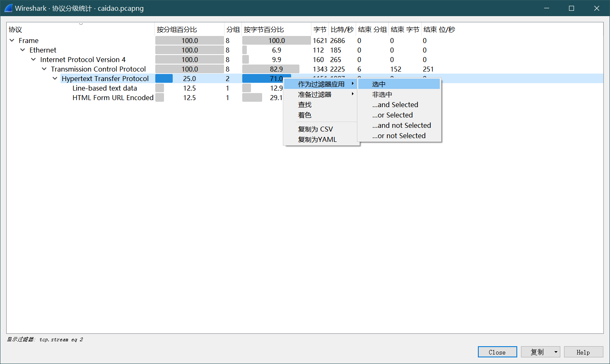Image resolution: width=610 pixels, height=364 pixels.
Task: Sort by 结束 位/秒 column header
Action: tap(439, 30)
